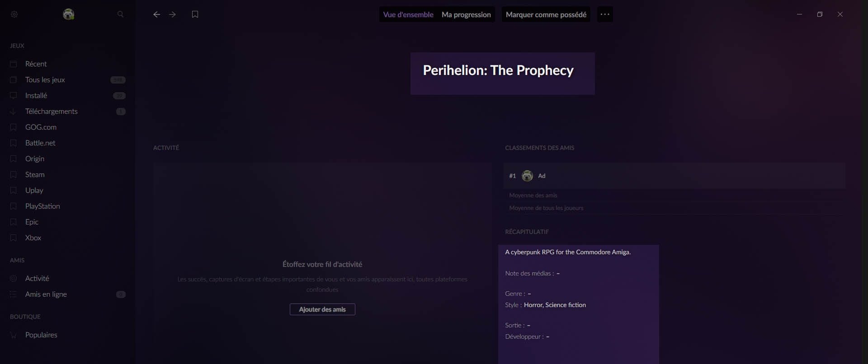
Task: Show Amis en ligne list
Action: click(46, 294)
